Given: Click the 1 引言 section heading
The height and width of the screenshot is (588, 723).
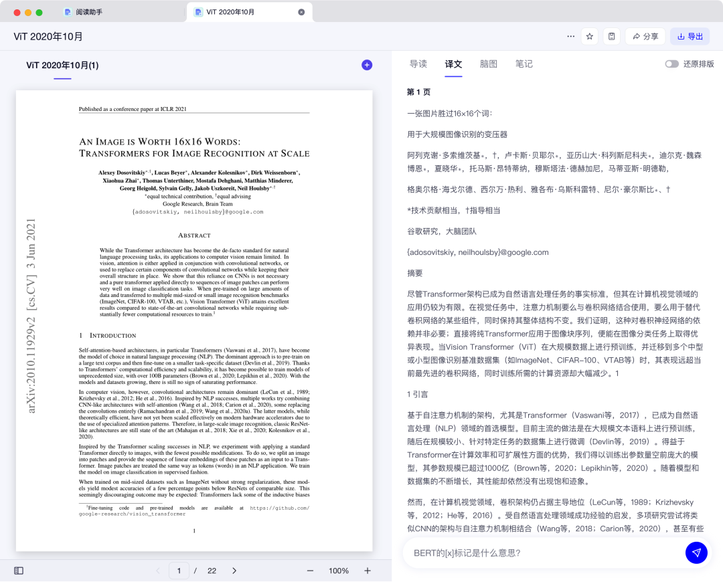Looking at the screenshot, I should click(x=417, y=395).
